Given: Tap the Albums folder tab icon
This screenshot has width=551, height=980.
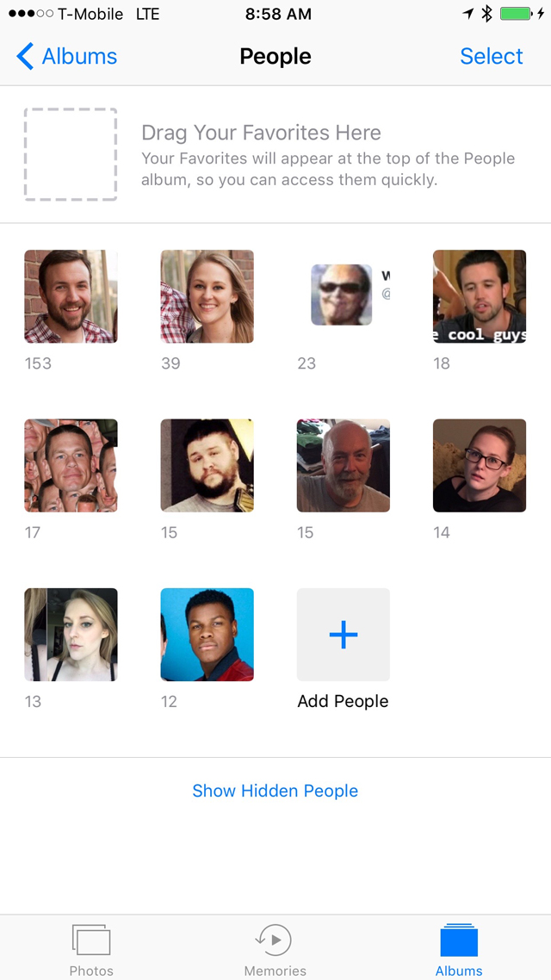Looking at the screenshot, I should coord(459,940).
